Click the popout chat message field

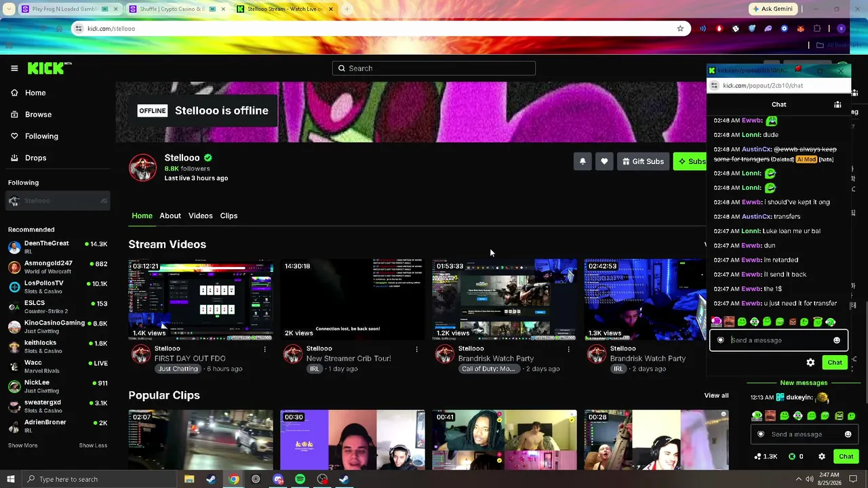778,340
